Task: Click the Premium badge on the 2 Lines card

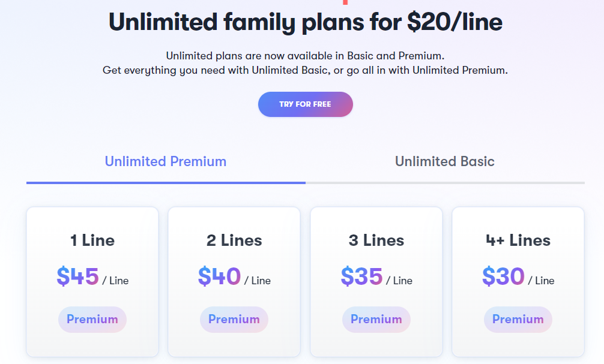Action: coord(234,320)
